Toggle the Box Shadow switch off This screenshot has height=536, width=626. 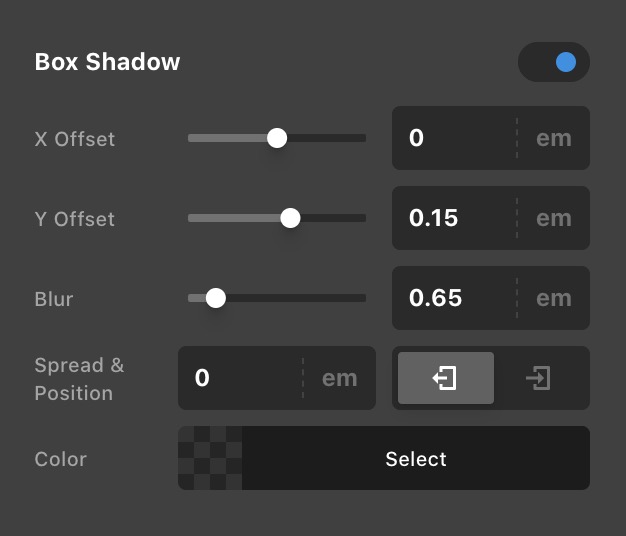[553, 62]
